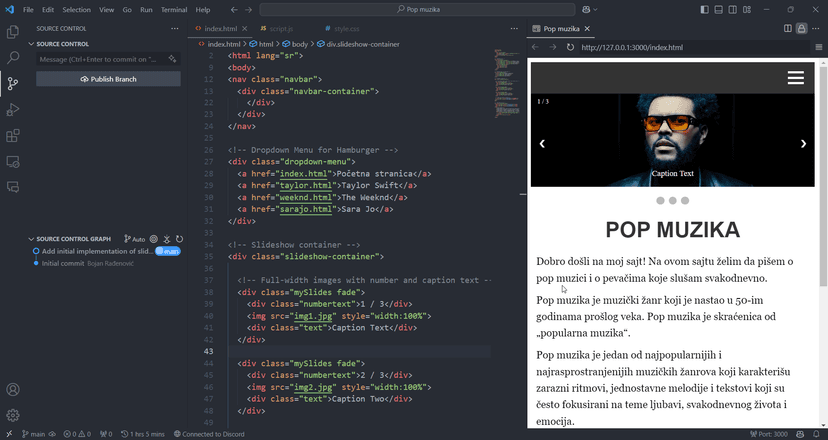Image resolution: width=828 pixels, height=440 pixels.
Task: Open Run and Debug view
Action: (x=13, y=110)
